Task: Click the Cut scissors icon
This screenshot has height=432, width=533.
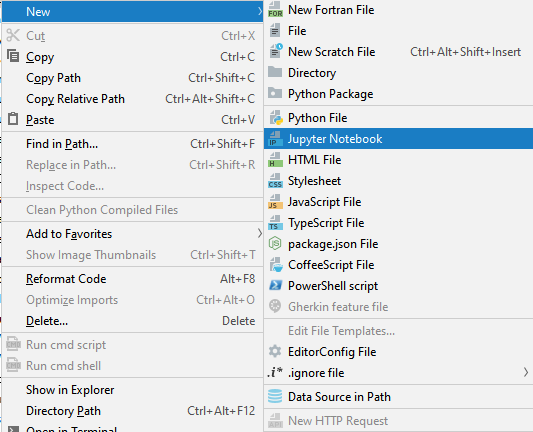Action: point(13,35)
